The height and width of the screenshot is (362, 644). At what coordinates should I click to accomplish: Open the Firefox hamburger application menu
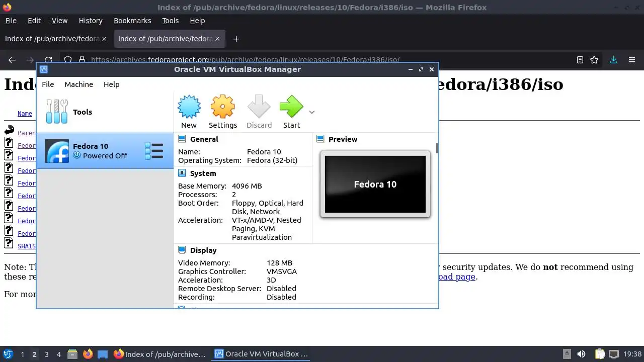(632, 60)
